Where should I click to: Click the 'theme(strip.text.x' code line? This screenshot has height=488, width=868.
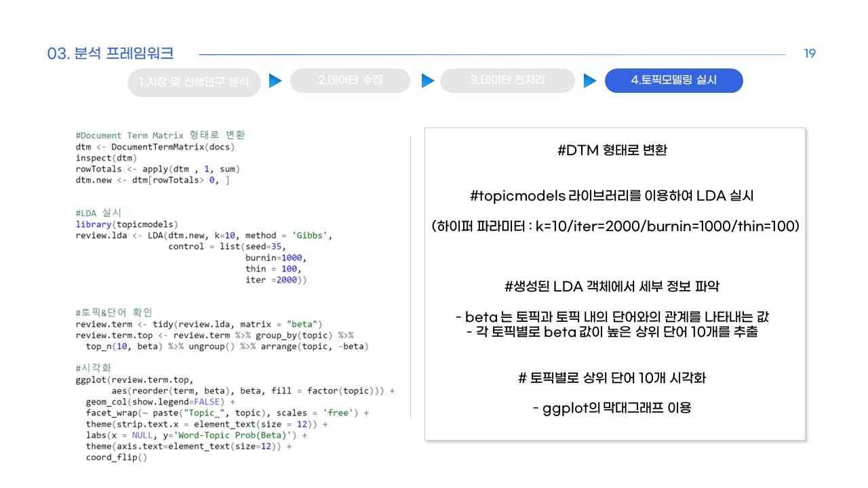(x=206, y=424)
